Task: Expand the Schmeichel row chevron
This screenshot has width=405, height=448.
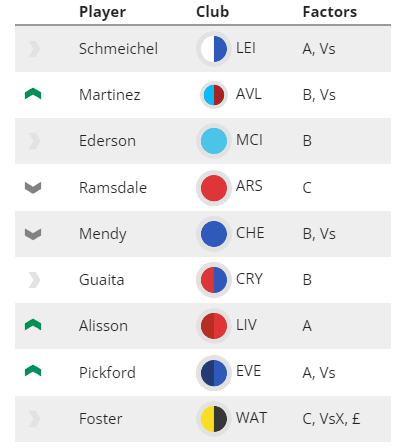Action: click(34, 49)
